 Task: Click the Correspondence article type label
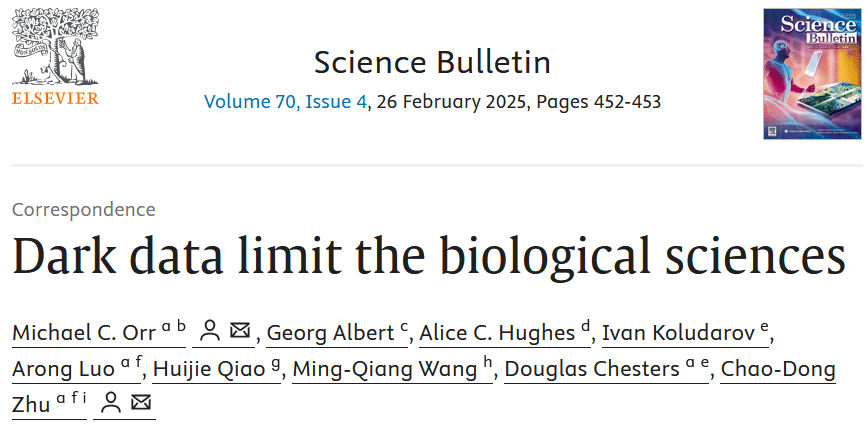click(83, 209)
